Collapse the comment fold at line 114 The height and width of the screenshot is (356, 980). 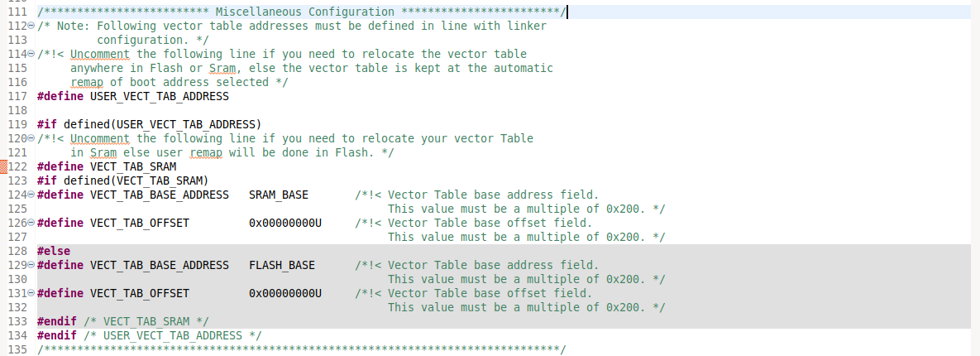tap(31, 55)
